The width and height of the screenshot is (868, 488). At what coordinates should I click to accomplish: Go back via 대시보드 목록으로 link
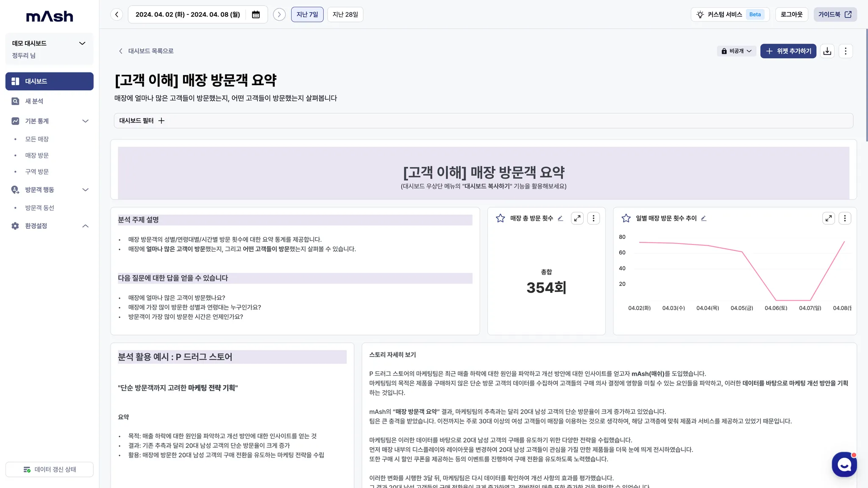point(146,51)
